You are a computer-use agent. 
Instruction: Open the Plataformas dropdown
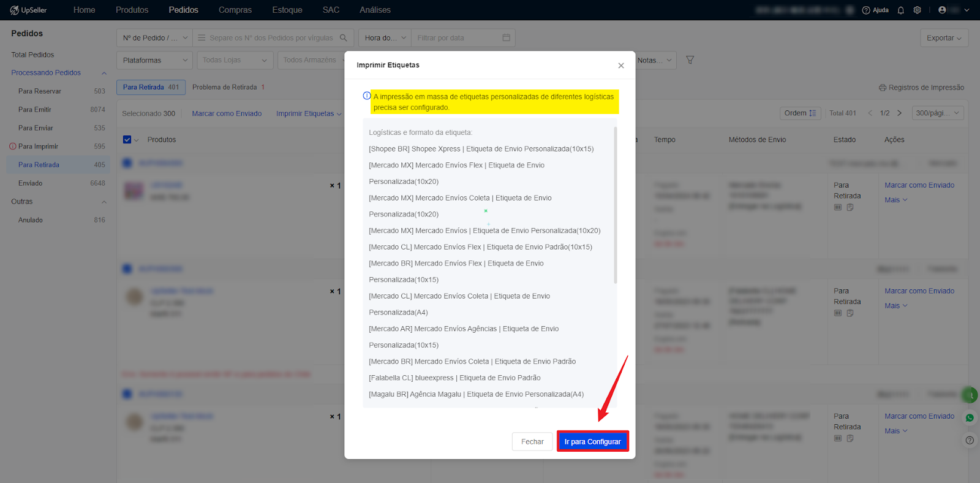point(154,60)
